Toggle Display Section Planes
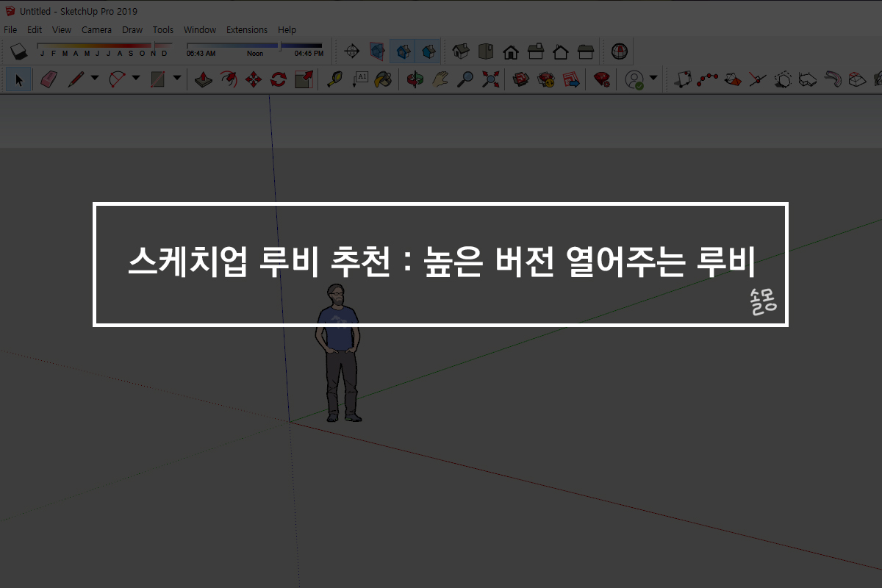This screenshot has width=882, height=588. (x=376, y=51)
